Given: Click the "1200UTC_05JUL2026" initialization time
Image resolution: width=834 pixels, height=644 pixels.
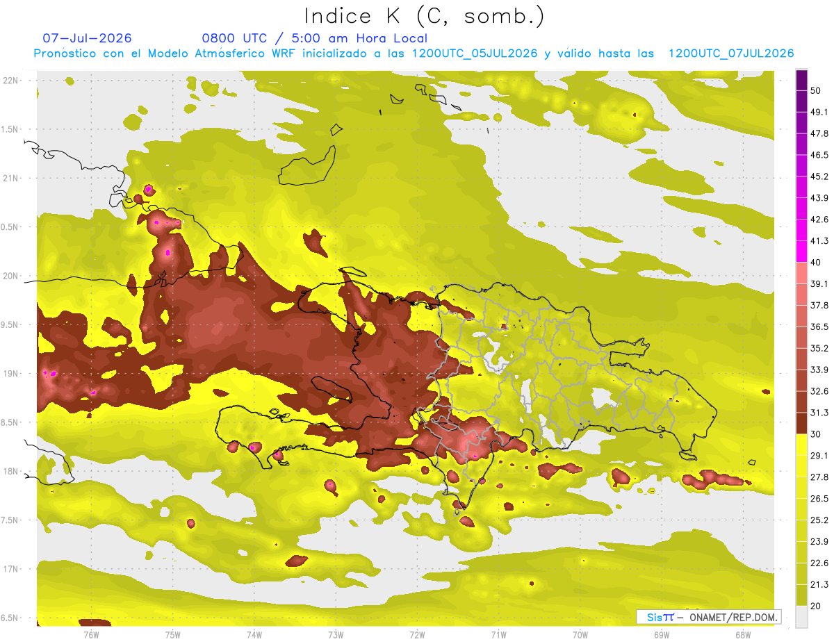Looking at the screenshot, I should pyautogui.click(x=475, y=53).
